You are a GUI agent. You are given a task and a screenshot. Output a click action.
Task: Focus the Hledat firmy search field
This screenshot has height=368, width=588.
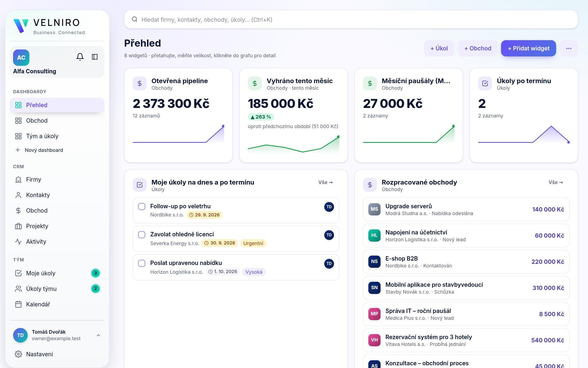351,19
